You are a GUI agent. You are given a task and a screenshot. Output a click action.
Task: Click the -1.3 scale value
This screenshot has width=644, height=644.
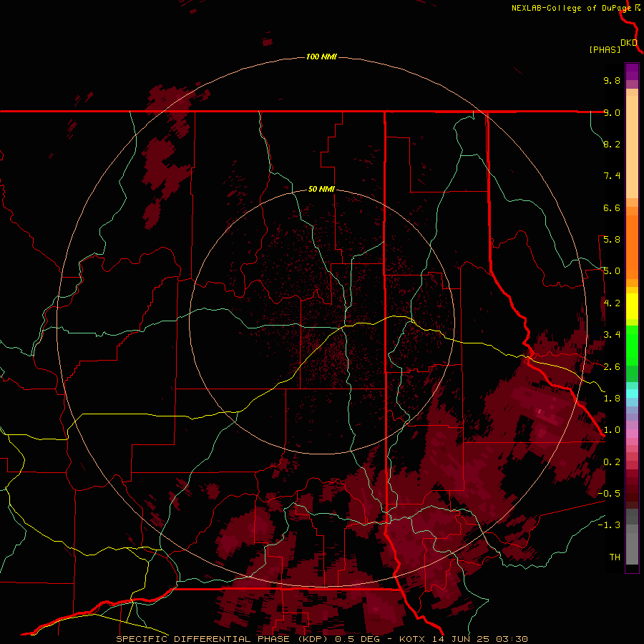609,525
